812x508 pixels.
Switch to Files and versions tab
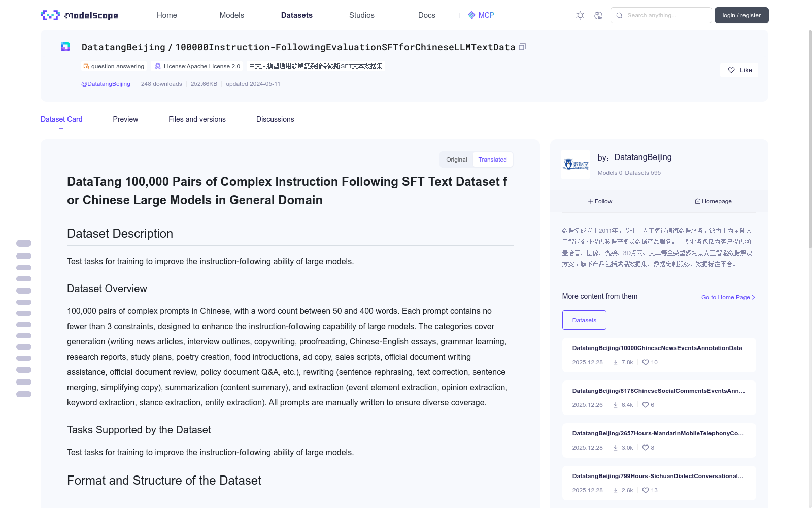click(x=197, y=119)
